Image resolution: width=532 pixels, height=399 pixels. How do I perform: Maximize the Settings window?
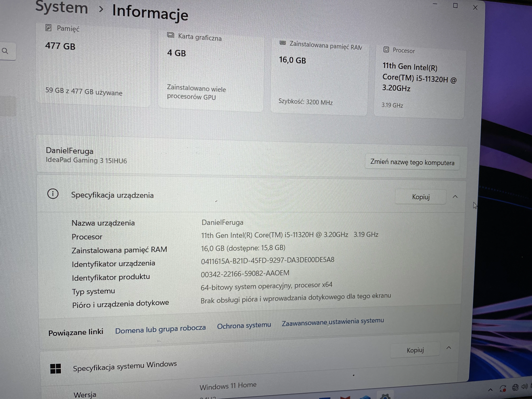click(455, 6)
